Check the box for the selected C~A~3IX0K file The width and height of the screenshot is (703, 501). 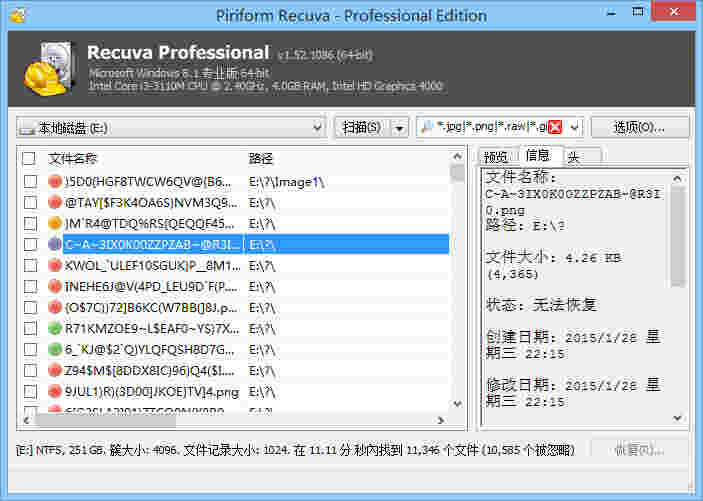pyautogui.click(x=30, y=244)
